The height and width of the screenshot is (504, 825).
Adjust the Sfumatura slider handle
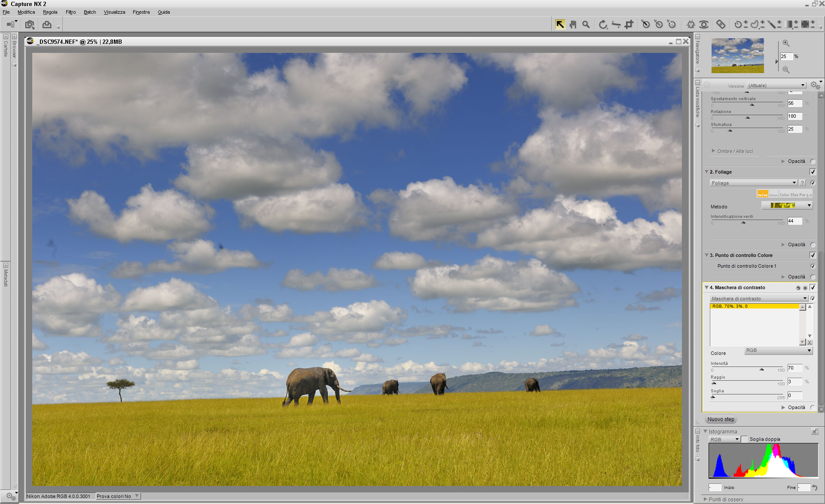[730, 131]
